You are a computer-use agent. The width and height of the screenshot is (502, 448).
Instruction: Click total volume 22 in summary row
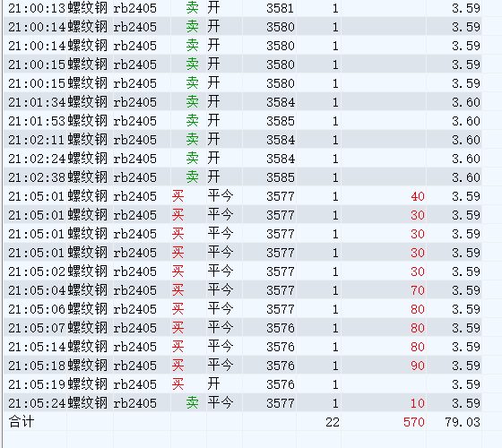click(333, 422)
